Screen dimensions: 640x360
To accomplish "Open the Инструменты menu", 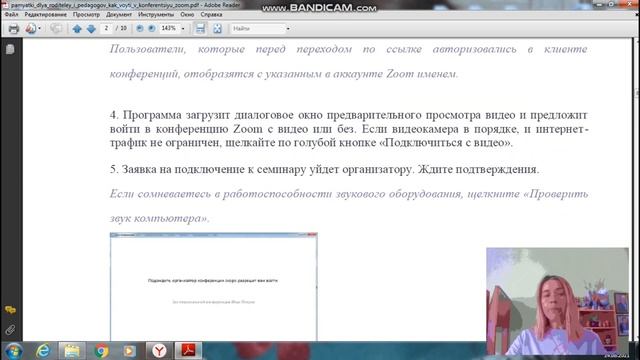I will 156,14.
